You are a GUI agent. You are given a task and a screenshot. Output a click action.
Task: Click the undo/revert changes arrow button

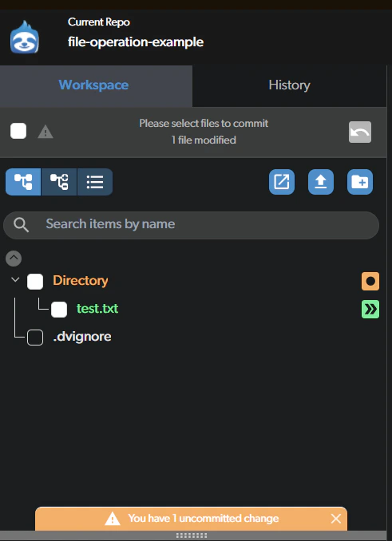point(360,132)
